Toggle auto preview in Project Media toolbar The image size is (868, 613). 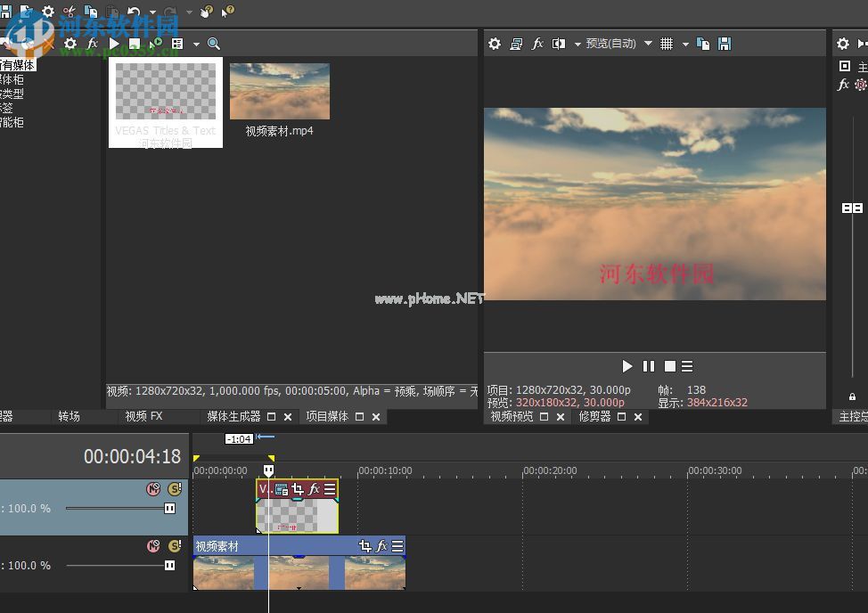click(x=156, y=43)
